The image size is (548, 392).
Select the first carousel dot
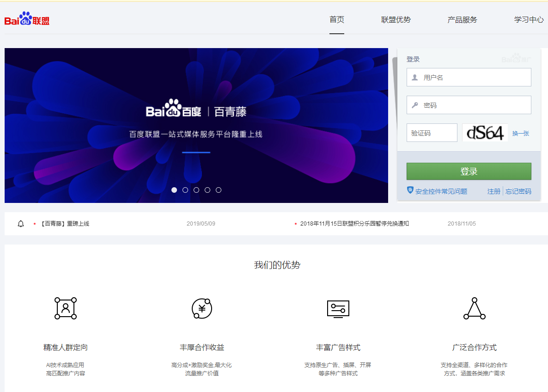pyautogui.click(x=174, y=190)
